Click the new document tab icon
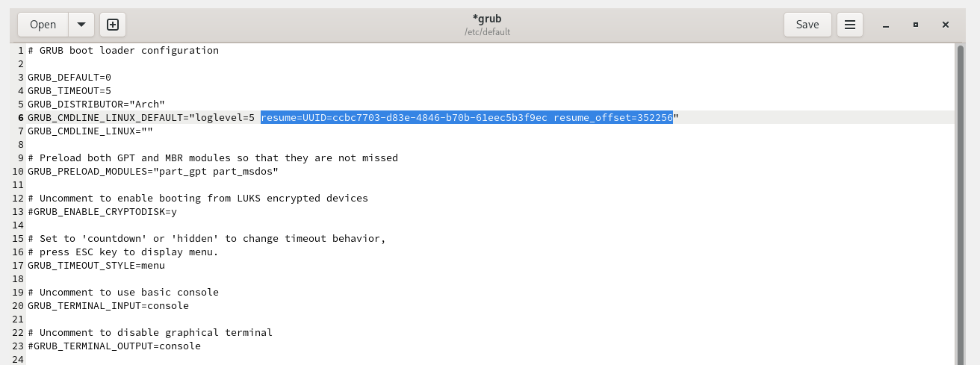 [113, 25]
